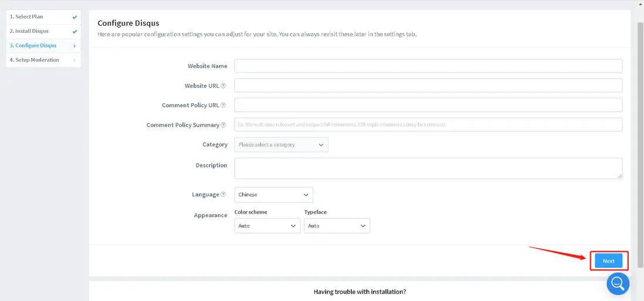Expand the Language dropdown showing Chinese

point(273,194)
